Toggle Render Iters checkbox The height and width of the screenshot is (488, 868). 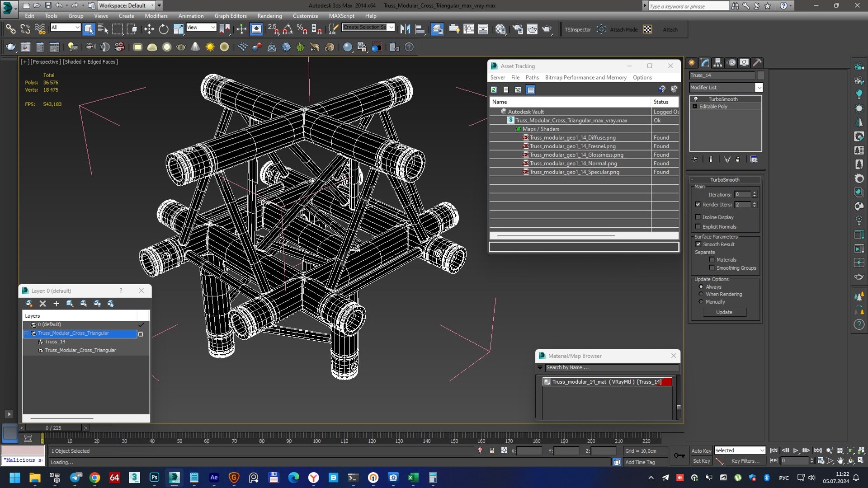pyautogui.click(x=698, y=205)
